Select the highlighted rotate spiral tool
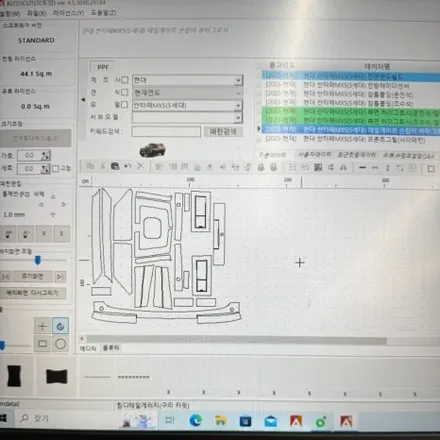440x440 pixels. [60, 326]
